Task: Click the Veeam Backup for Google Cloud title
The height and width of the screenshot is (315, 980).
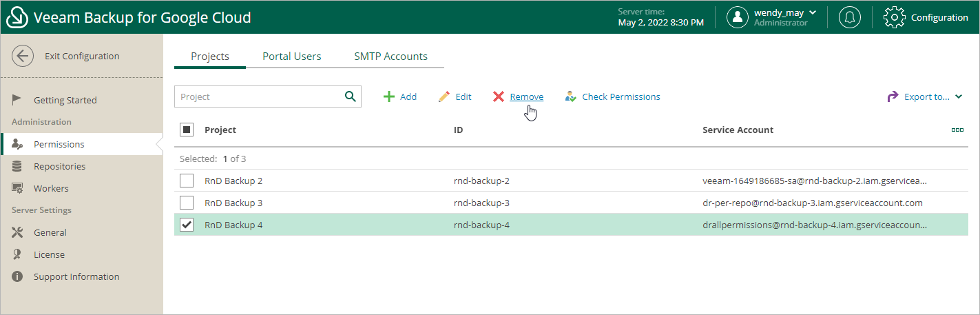Action: [x=143, y=17]
